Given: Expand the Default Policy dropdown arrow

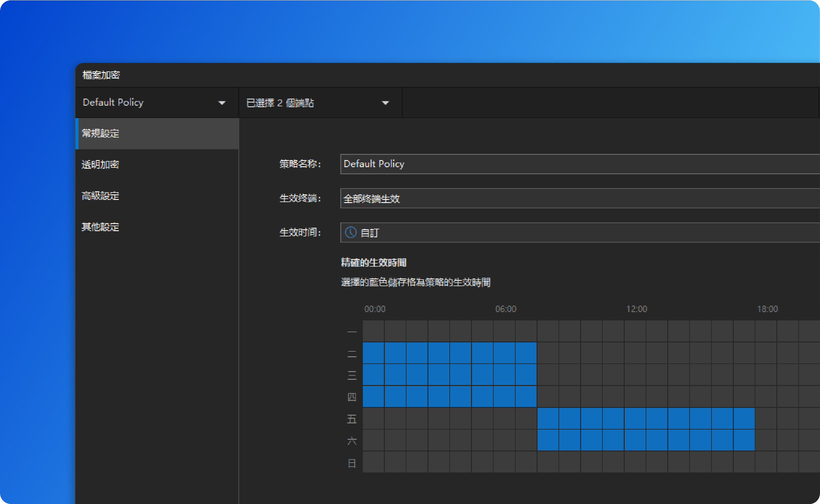Looking at the screenshot, I should click(222, 103).
